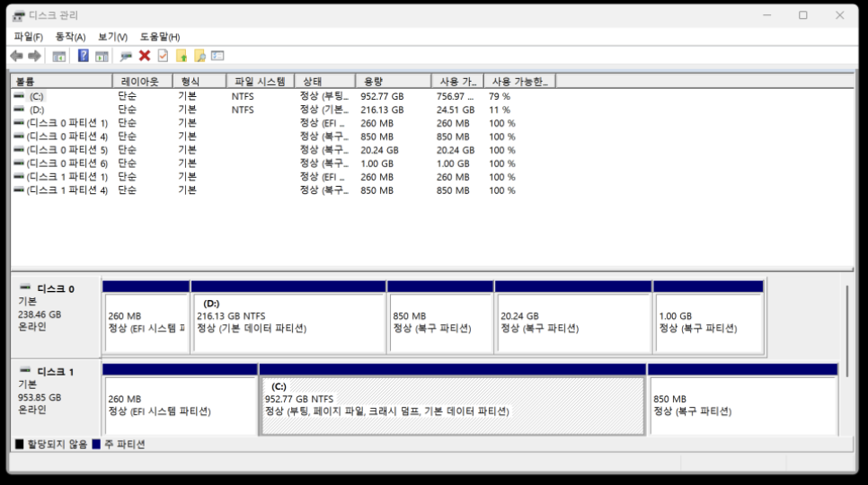868x485 pixels.
Task: Click the Forward arrow toolbar icon
Action: tap(34, 56)
